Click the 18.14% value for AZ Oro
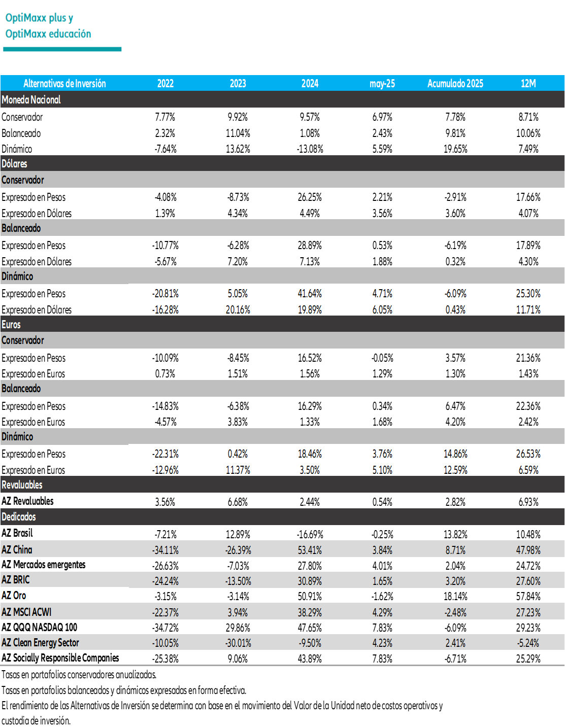Image resolution: width=565 pixels, height=728 pixels. 455,597
